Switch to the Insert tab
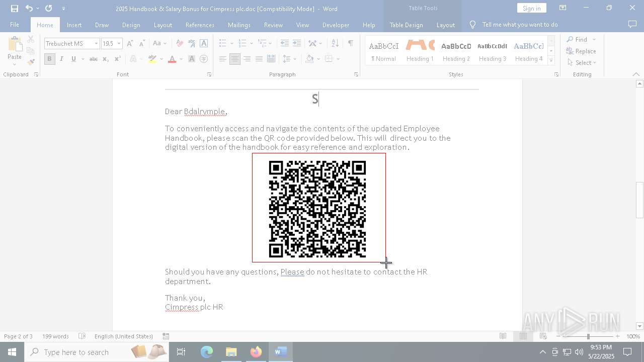 point(74,25)
